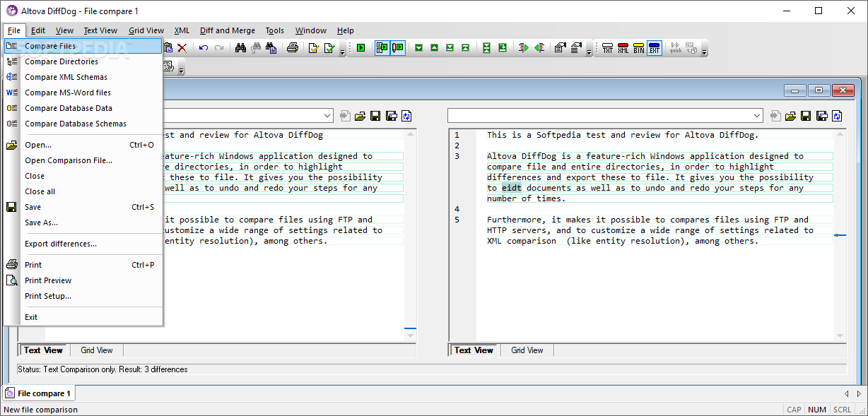This screenshot has height=416, width=868.
Task: Click tab scroll left arrow at bottom
Action: pos(847,393)
